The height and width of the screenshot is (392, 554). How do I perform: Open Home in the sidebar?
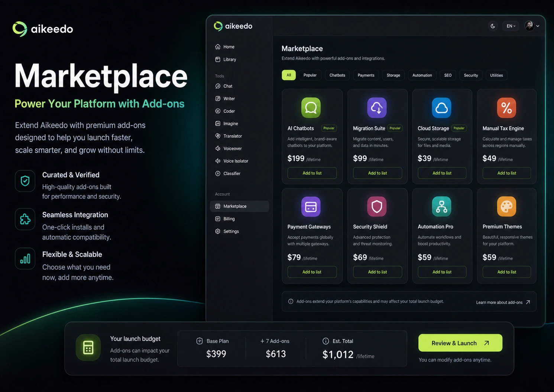[225, 47]
